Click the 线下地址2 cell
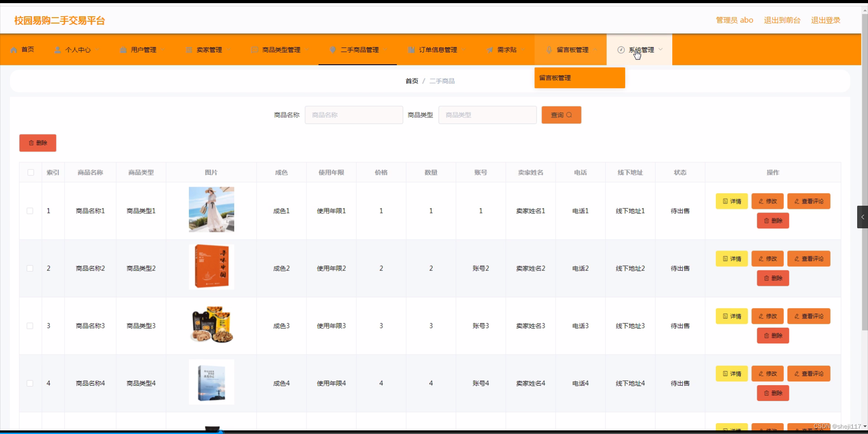This screenshot has width=868, height=434. (x=630, y=268)
